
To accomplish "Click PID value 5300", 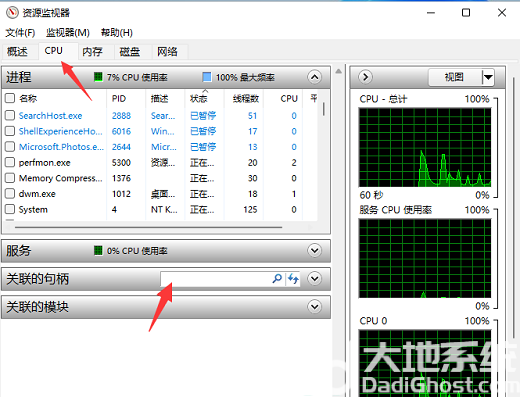I will 121,163.
